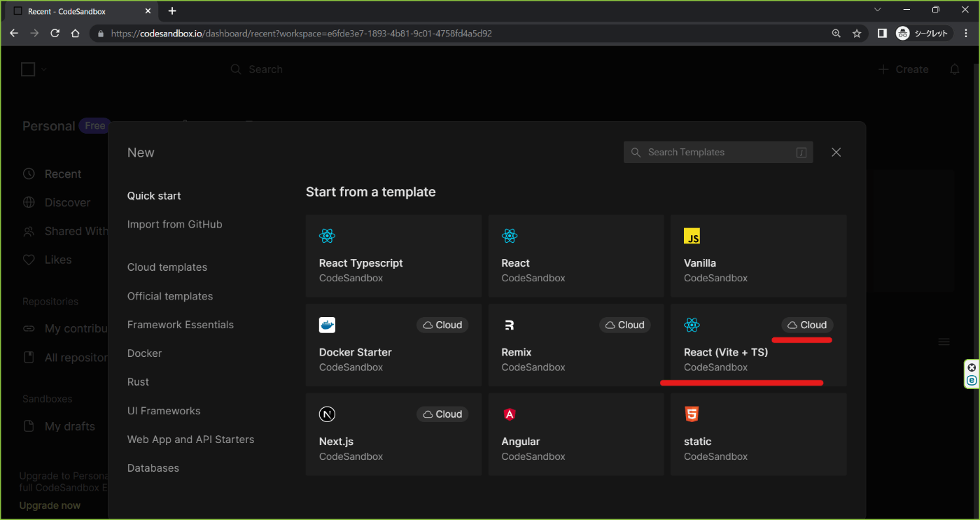Open Web App and API Starters
The image size is (980, 520).
pos(191,440)
